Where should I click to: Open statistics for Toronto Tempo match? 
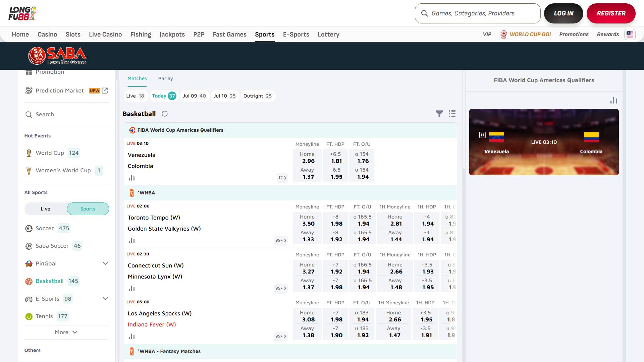[x=131, y=241]
